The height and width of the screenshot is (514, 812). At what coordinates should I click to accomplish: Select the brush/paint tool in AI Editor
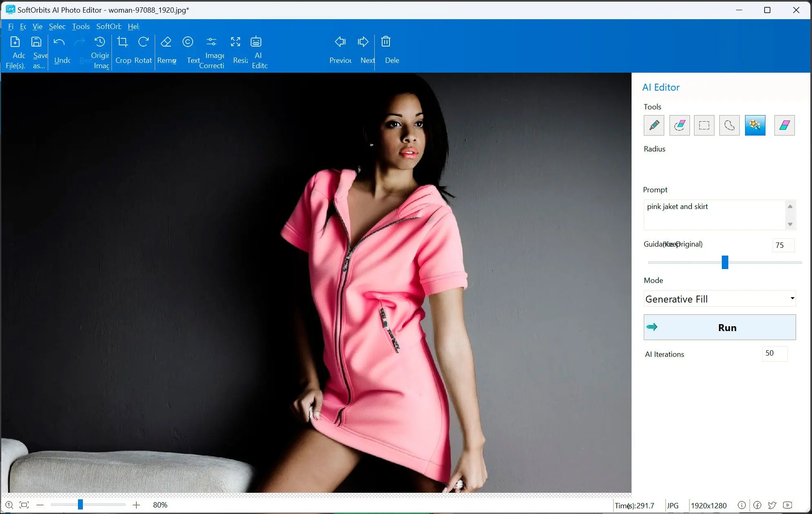click(x=654, y=125)
